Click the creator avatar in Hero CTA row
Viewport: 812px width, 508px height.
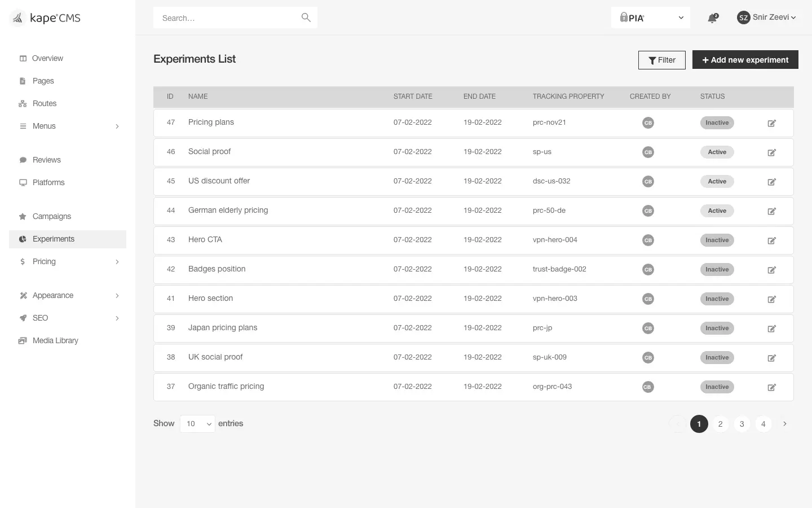(648, 240)
